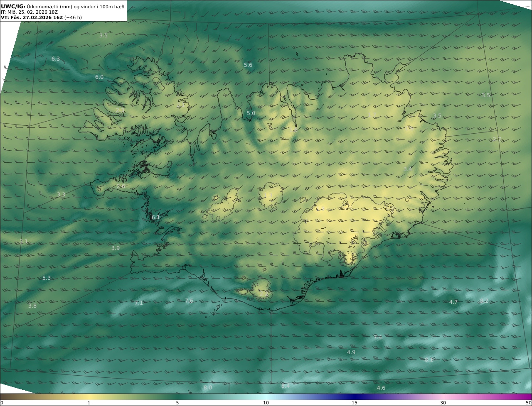The height and width of the screenshot is (406, 532).
Task: Click the colorbar tick label 1
Action: (x=89, y=403)
